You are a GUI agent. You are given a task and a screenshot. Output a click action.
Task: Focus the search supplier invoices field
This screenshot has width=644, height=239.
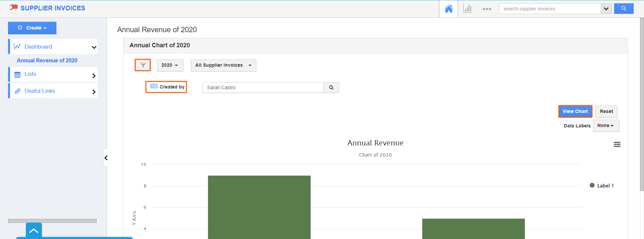[x=550, y=9]
